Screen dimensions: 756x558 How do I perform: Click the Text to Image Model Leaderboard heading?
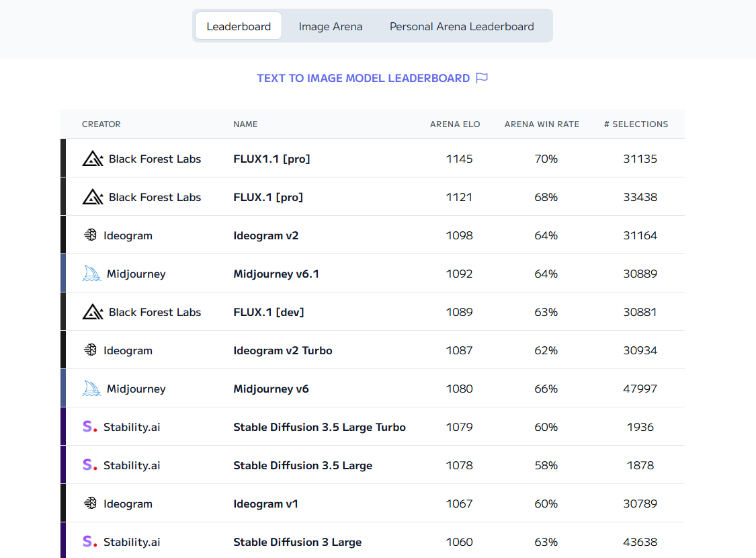[363, 78]
